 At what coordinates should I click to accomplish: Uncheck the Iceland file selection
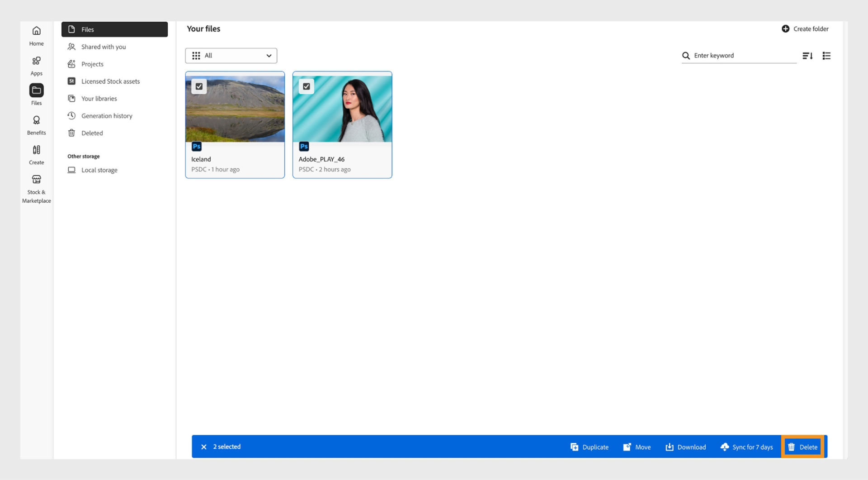click(199, 86)
